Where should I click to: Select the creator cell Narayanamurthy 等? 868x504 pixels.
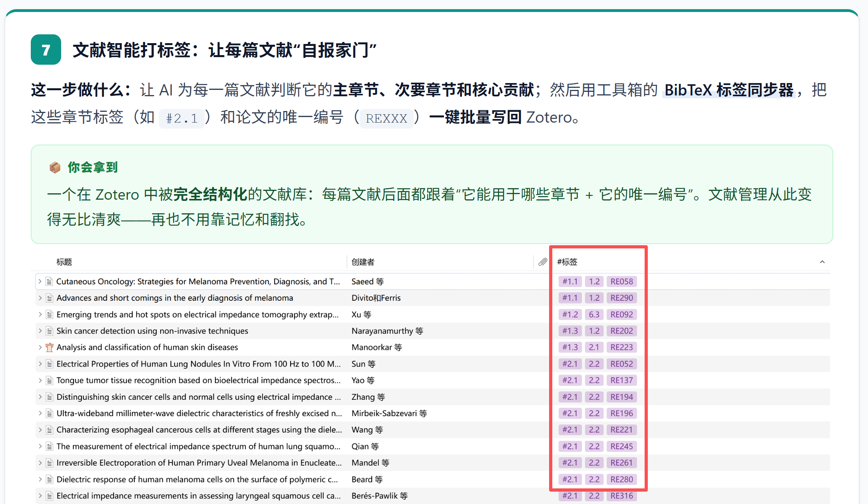[387, 331]
